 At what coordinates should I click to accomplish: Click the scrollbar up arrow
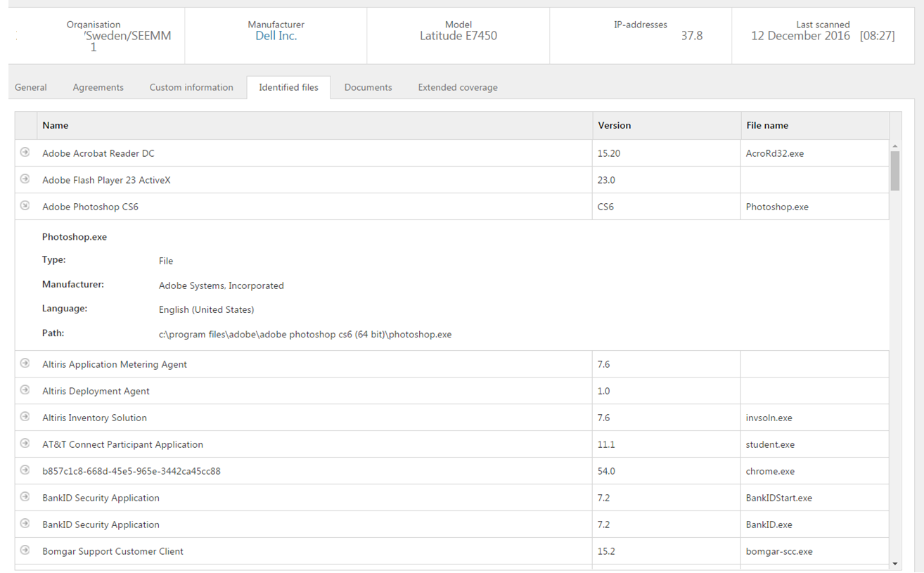[x=895, y=146]
